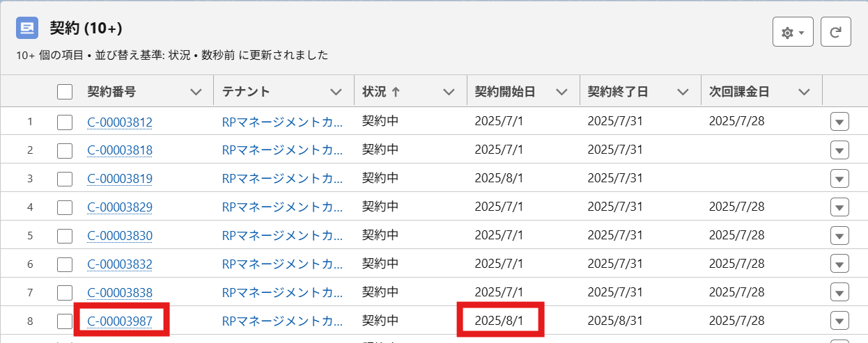Open row actions for contract C-00003987
Image resolution: width=868 pixels, height=343 pixels.
click(839, 321)
